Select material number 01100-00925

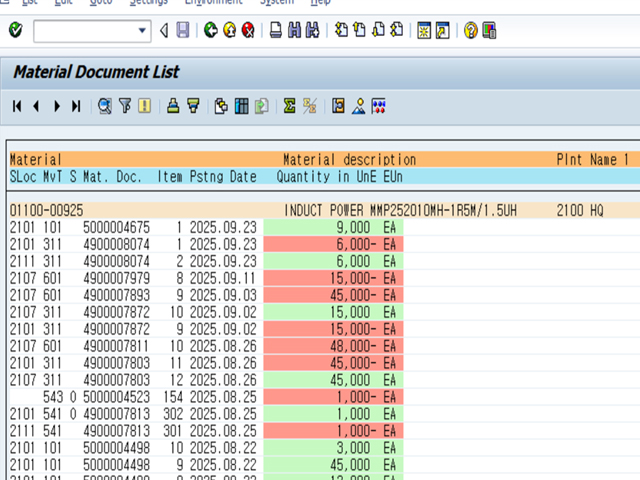click(46, 210)
